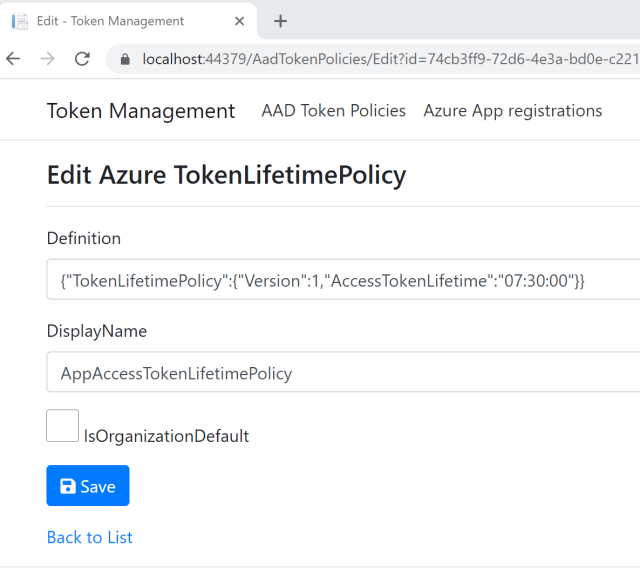This screenshot has width=640, height=568.
Task: Open a new browser tab
Action: coord(280,21)
